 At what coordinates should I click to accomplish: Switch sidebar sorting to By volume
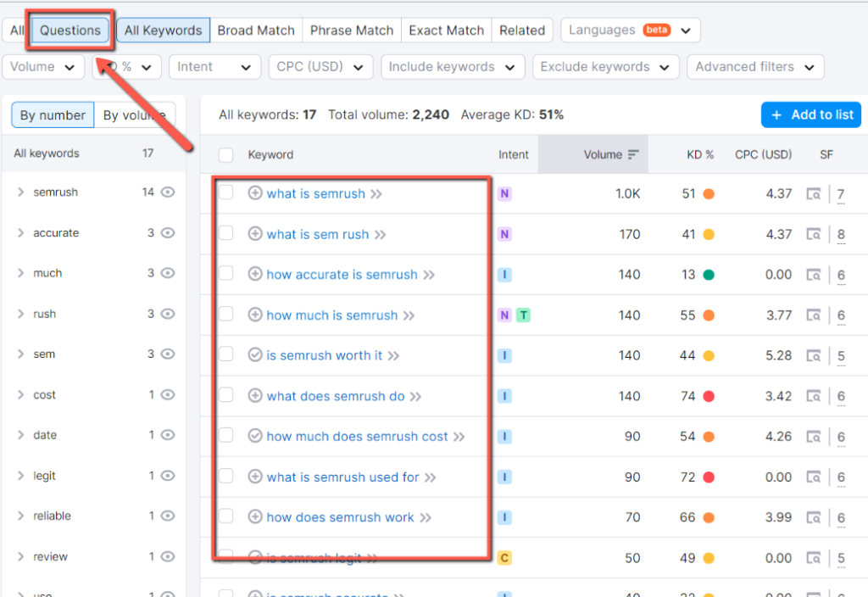click(134, 114)
